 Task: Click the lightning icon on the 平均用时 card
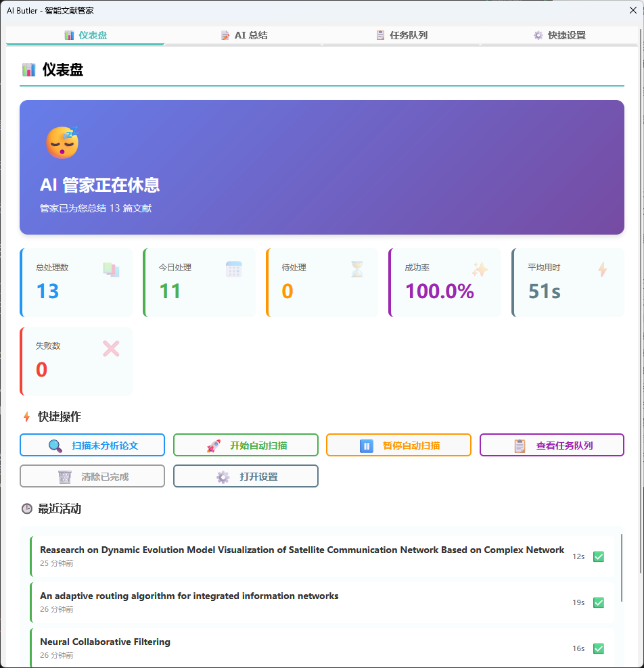click(x=602, y=269)
